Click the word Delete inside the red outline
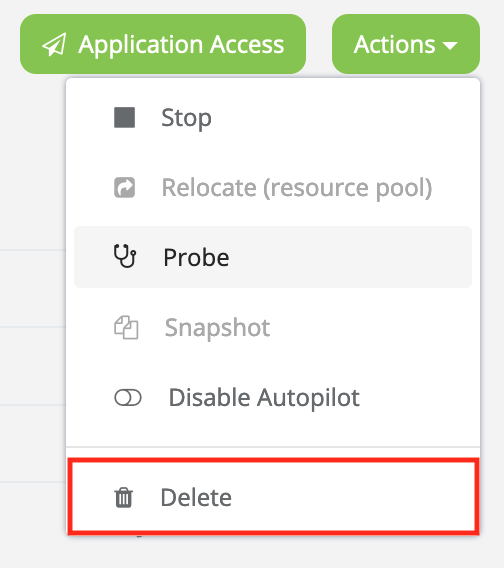Image resolution: width=504 pixels, height=568 pixels. click(x=196, y=497)
